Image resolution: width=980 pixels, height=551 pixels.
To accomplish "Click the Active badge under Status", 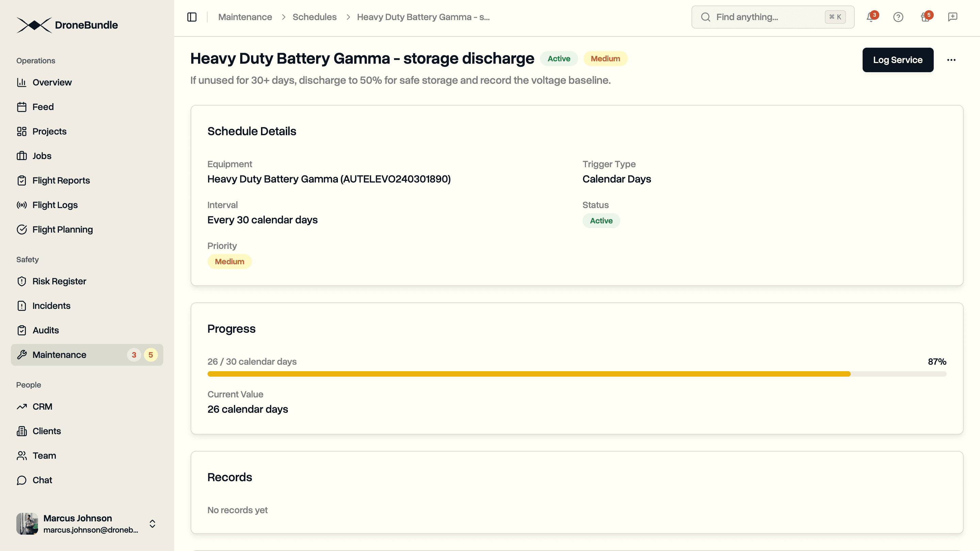I will coord(601,221).
